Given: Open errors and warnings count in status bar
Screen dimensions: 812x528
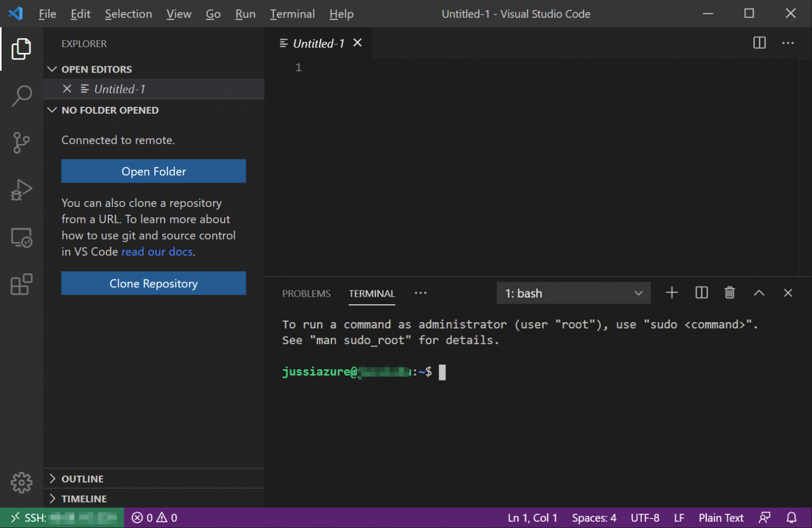Looking at the screenshot, I should click(154, 518).
